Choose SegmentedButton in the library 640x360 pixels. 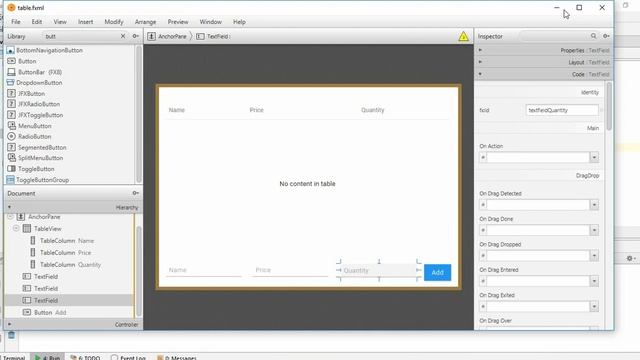click(42, 147)
